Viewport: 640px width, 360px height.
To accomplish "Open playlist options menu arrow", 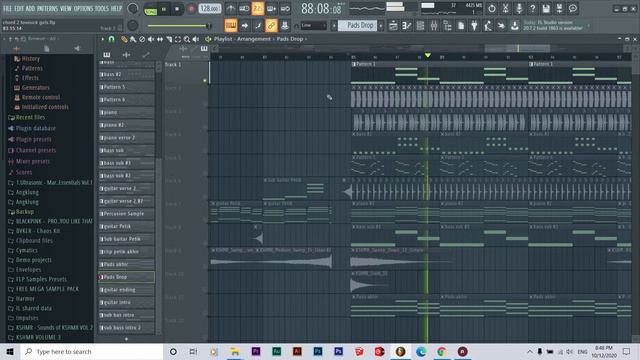I will (x=102, y=39).
